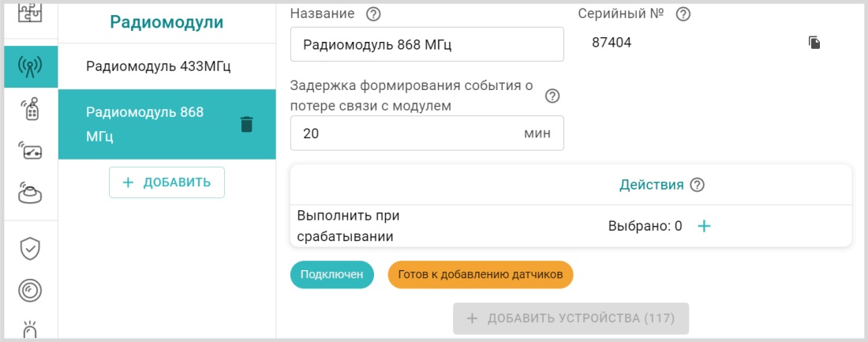
Task: Open the circular target sidebar icon
Action: pos(31,291)
